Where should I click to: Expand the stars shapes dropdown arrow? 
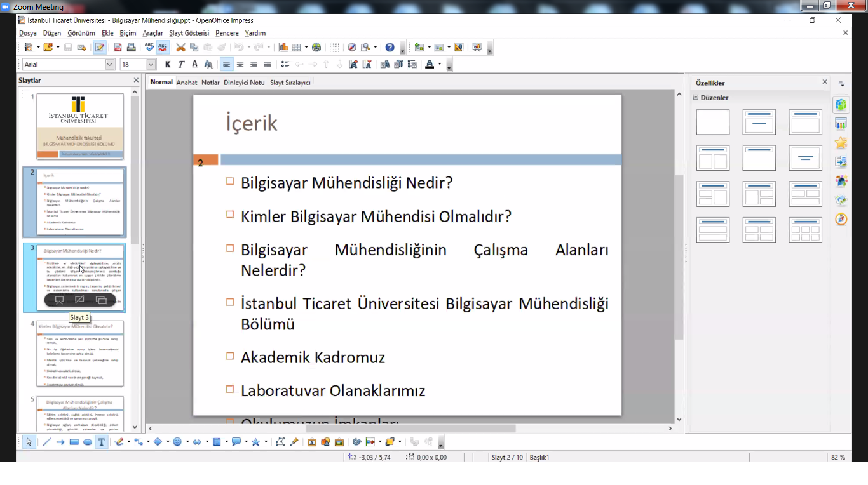(266, 442)
